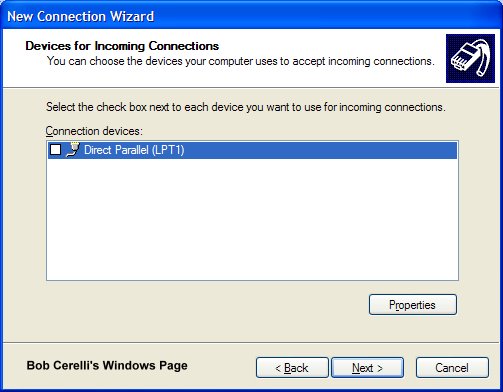Select the Direct Parallel (LPT1) list entry text
503x392 pixels.
point(134,150)
